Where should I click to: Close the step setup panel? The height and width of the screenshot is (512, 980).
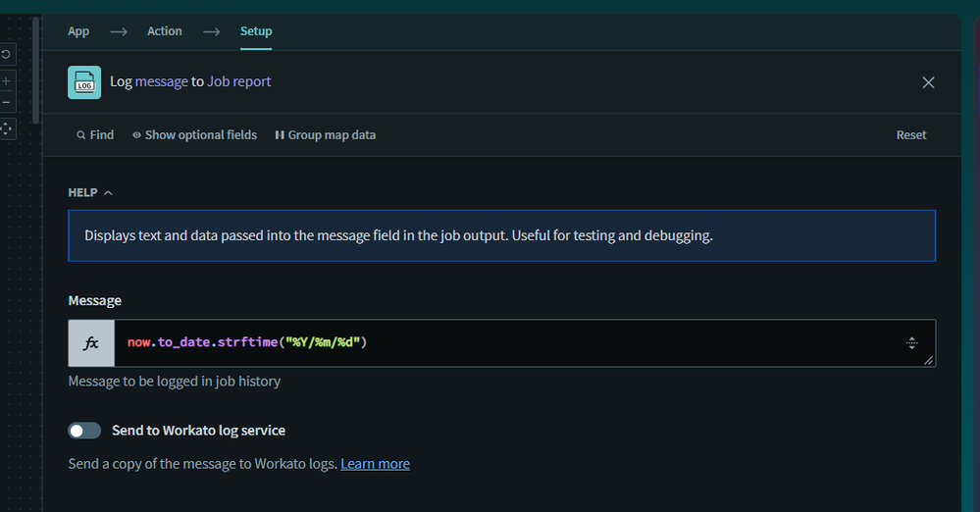(928, 82)
